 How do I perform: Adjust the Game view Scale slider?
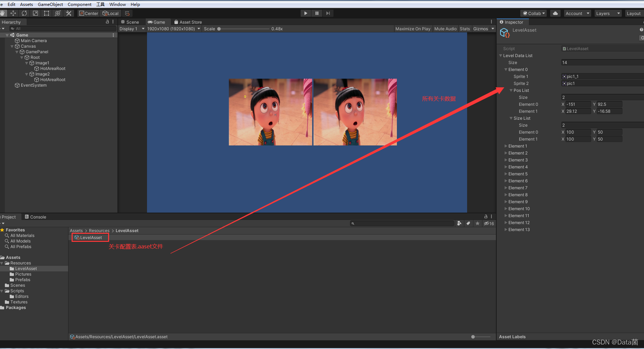pyautogui.click(x=243, y=29)
